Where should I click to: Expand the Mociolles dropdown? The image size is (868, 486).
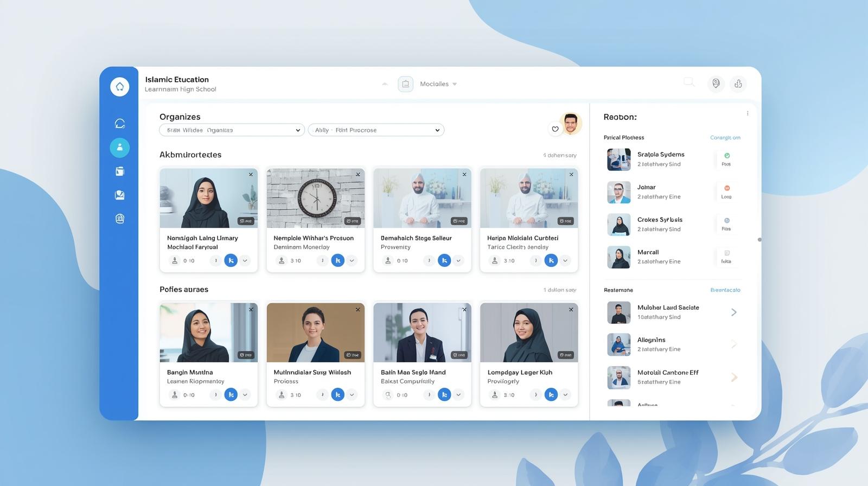click(438, 84)
